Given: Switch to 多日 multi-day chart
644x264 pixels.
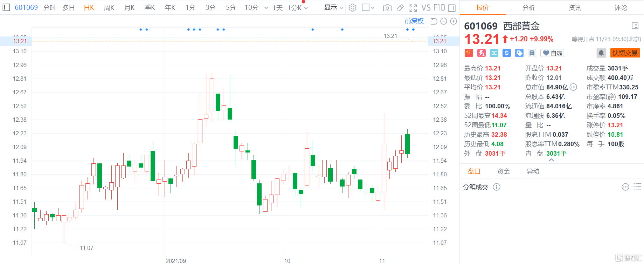Looking at the screenshot, I should (x=69, y=7).
